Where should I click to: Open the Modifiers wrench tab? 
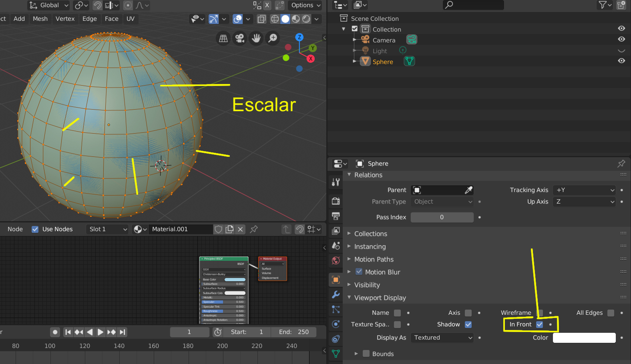(336, 294)
